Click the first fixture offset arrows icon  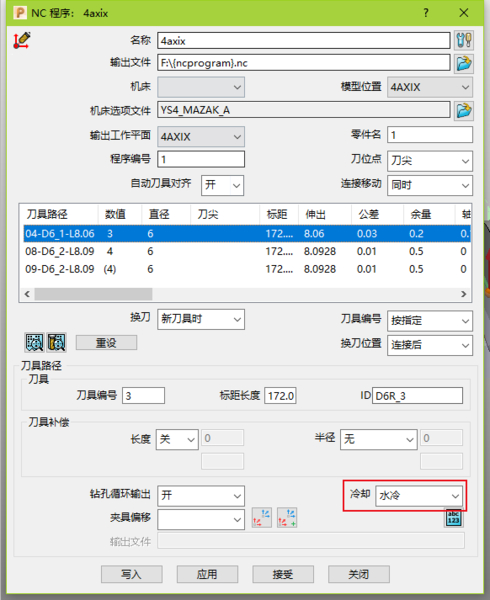(262, 518)
